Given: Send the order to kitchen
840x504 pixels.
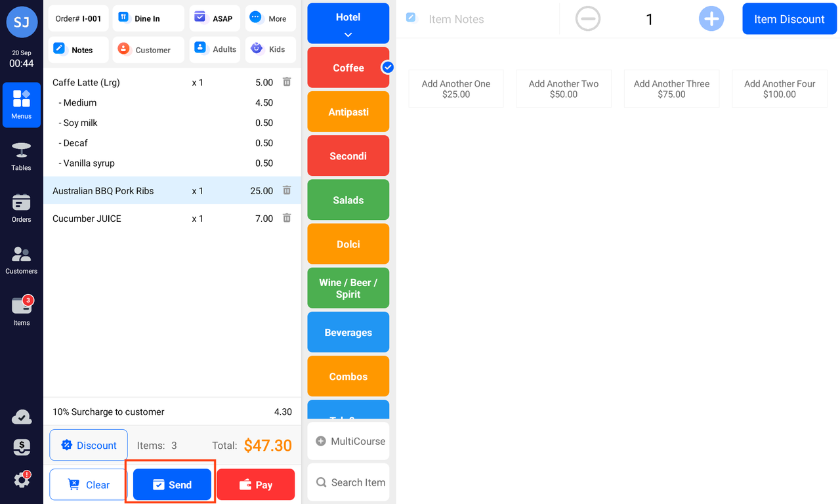Looking at the screenshot, I should [x=172, y=485].
